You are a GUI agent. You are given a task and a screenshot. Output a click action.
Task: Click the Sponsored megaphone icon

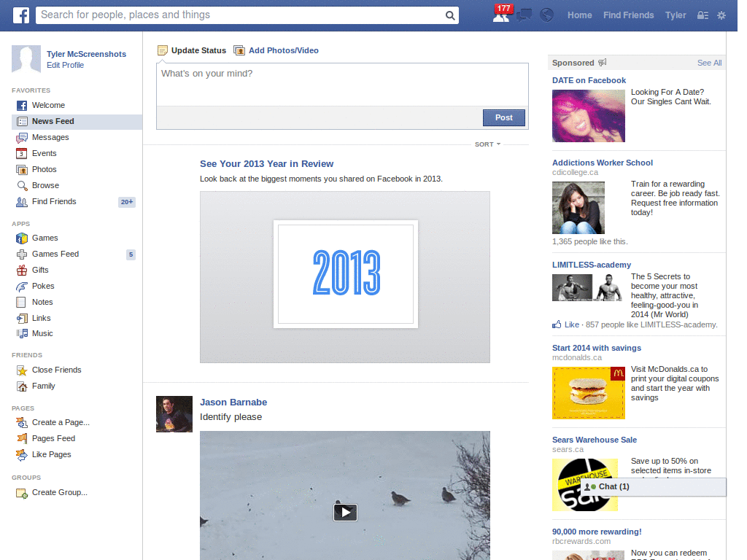coord(602,63)
